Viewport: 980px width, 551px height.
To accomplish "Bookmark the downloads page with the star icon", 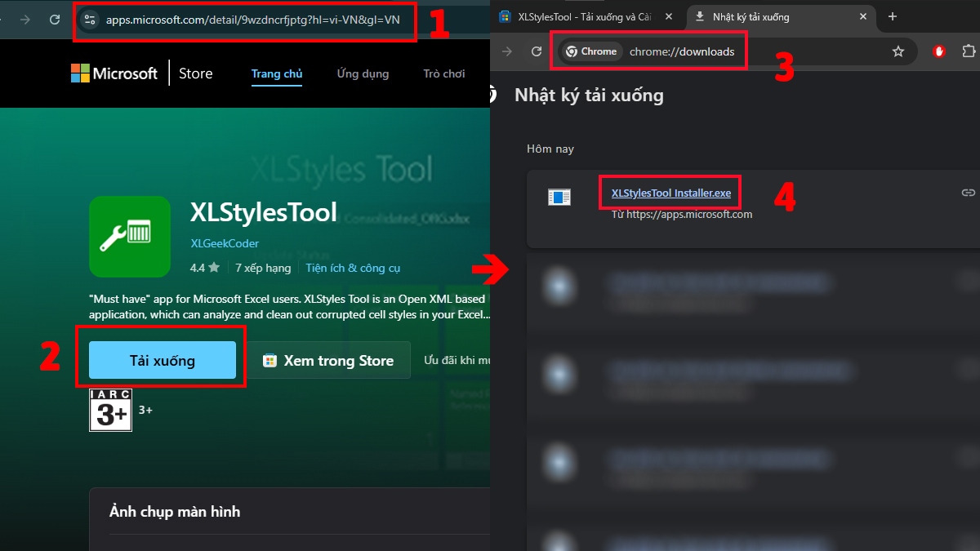I will tap(898, 51).
